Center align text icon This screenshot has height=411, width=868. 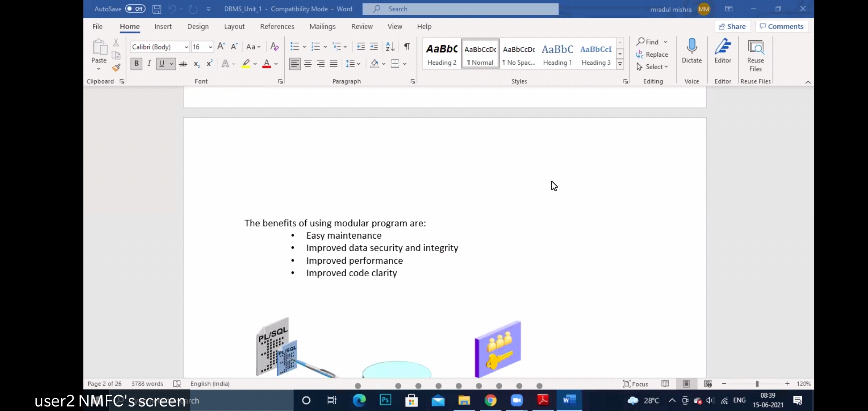(308, 64)
